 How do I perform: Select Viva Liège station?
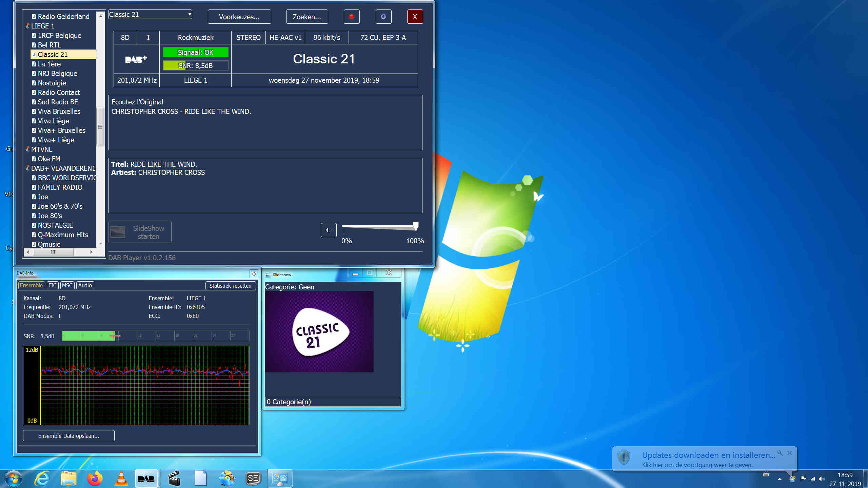point(53,121)
